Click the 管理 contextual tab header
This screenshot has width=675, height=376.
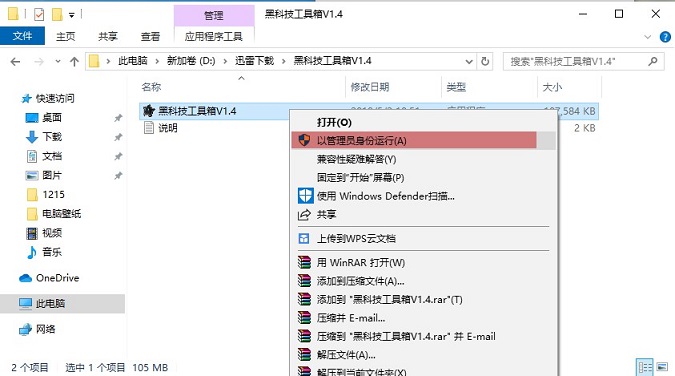point(214,16)
